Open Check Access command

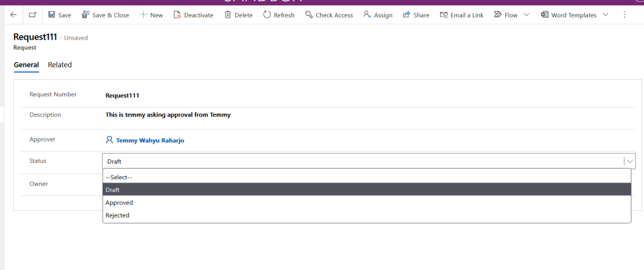pos(329,14)
